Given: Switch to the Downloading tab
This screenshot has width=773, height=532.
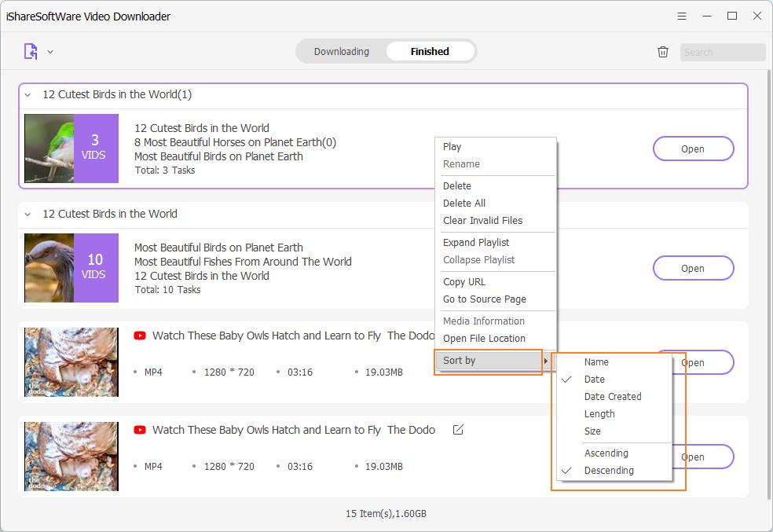Looking at the screenshot, I should tap(342, 51).
